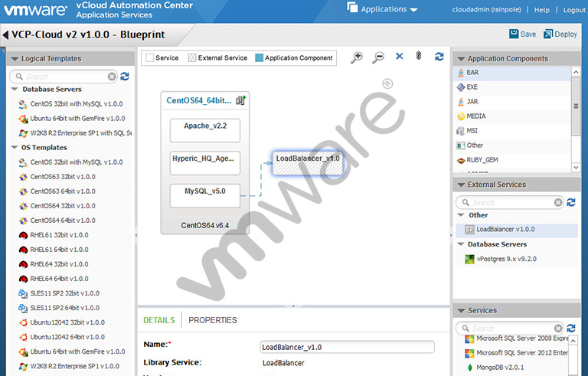This screenshot has width=588, height=376.
Task: Click the Logout link
Action: click(573, 10)
